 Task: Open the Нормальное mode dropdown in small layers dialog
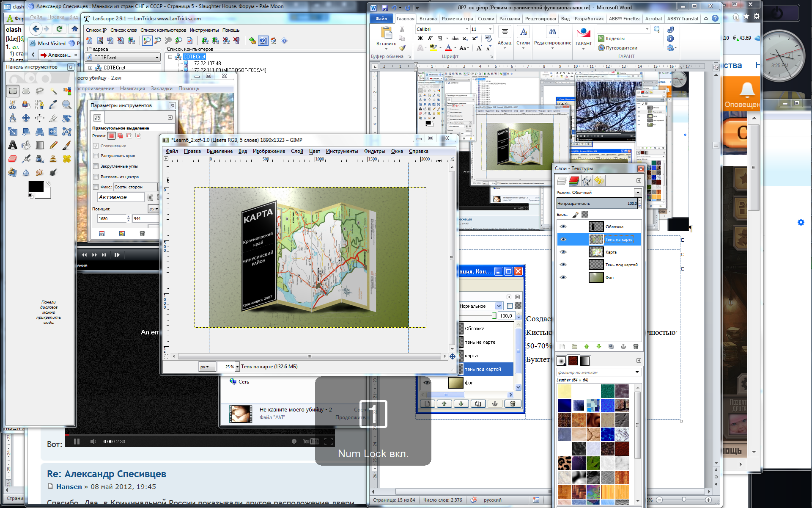(499, 306)
